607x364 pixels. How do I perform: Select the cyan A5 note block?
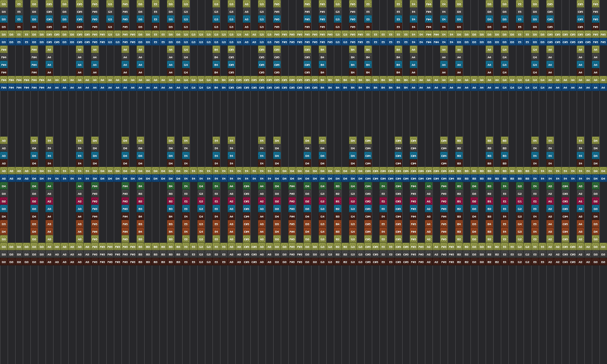tap(247, 19)
